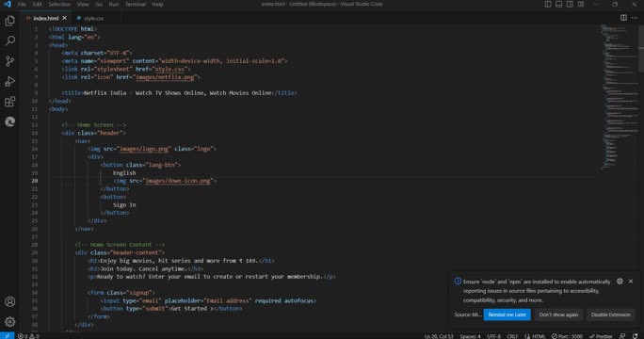644x339 pixels.
Task: Switch to the style.css tab
Action: point(90,18)
